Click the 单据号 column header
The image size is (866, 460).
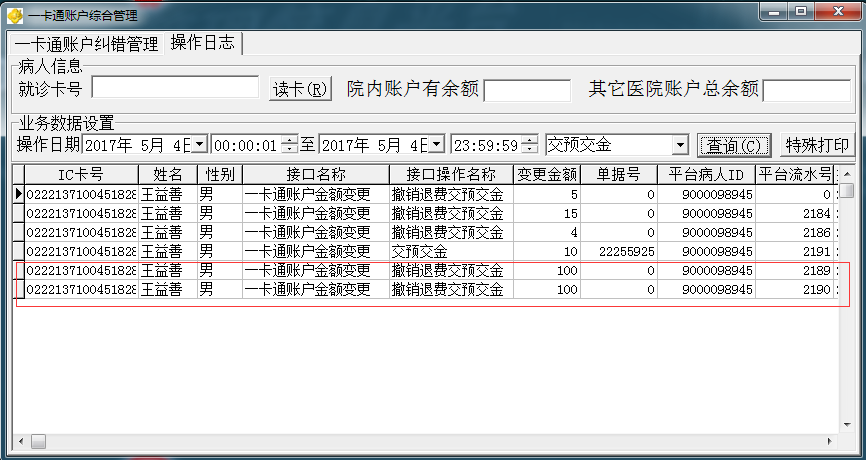point(619,175)
